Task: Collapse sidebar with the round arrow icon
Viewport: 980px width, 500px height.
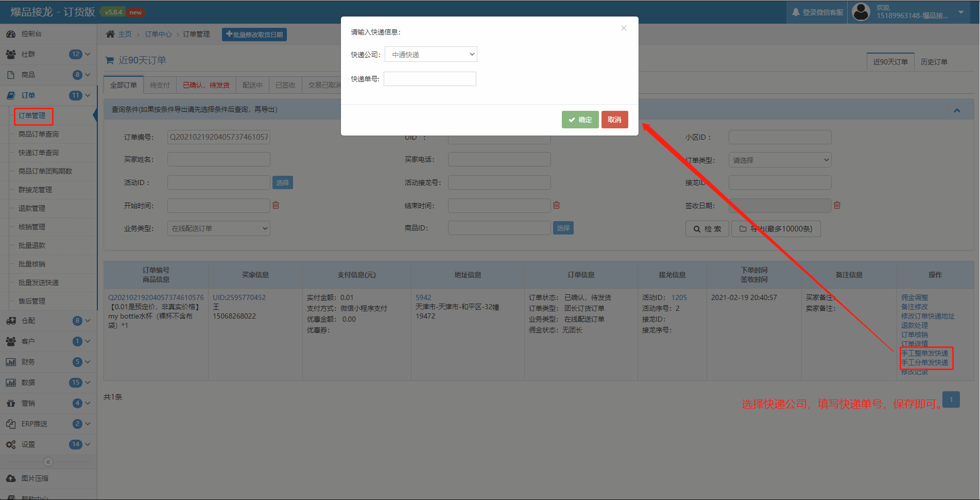Action: click(48, 462)
